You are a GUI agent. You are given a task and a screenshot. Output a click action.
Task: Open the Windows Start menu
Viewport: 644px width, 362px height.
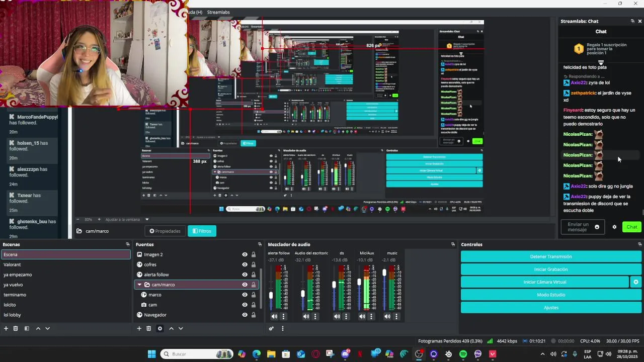(151, 354)
